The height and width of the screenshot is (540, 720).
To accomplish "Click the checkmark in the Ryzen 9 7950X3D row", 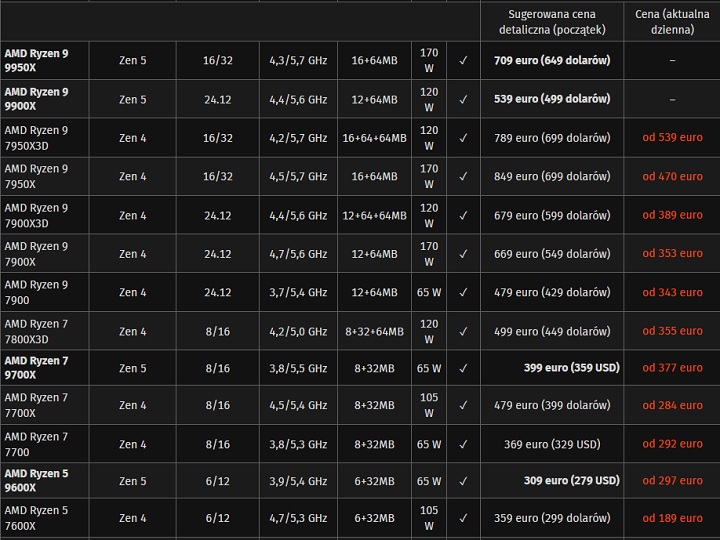I will [463, 138].
